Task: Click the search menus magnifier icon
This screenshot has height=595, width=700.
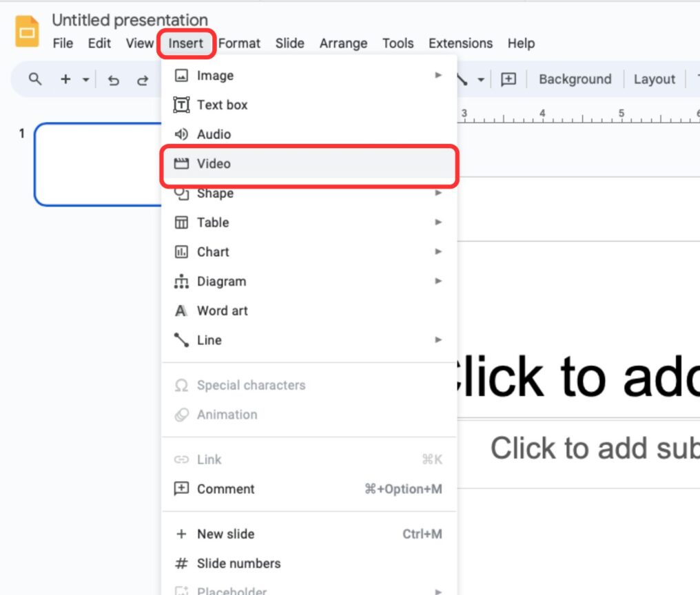Action: 35,79
